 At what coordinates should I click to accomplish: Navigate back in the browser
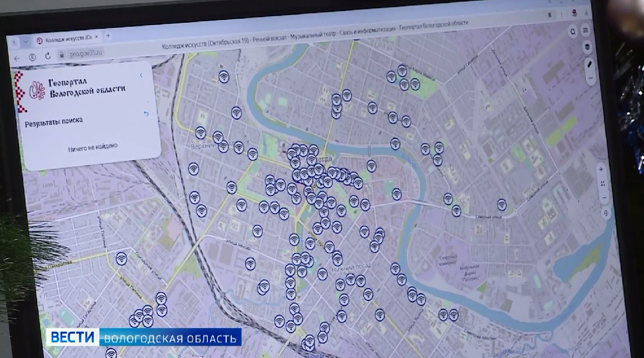17,58
